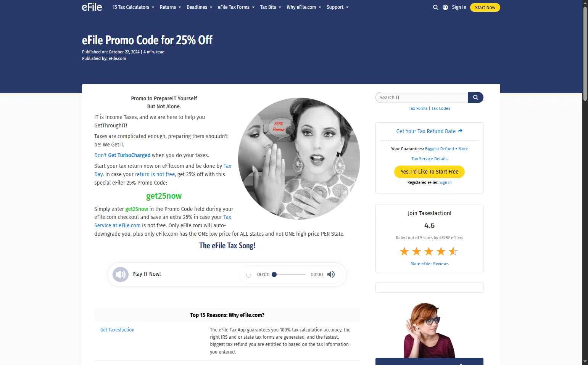
Task: Click Yes, I'd Like To Start Free
Action: tap(429, 172)
